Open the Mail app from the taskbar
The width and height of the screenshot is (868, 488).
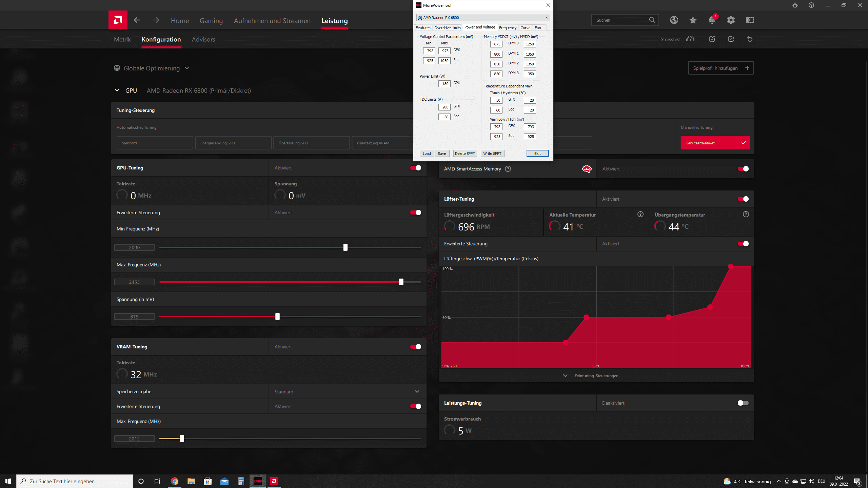pyautogui.click(x=224, y=481)
